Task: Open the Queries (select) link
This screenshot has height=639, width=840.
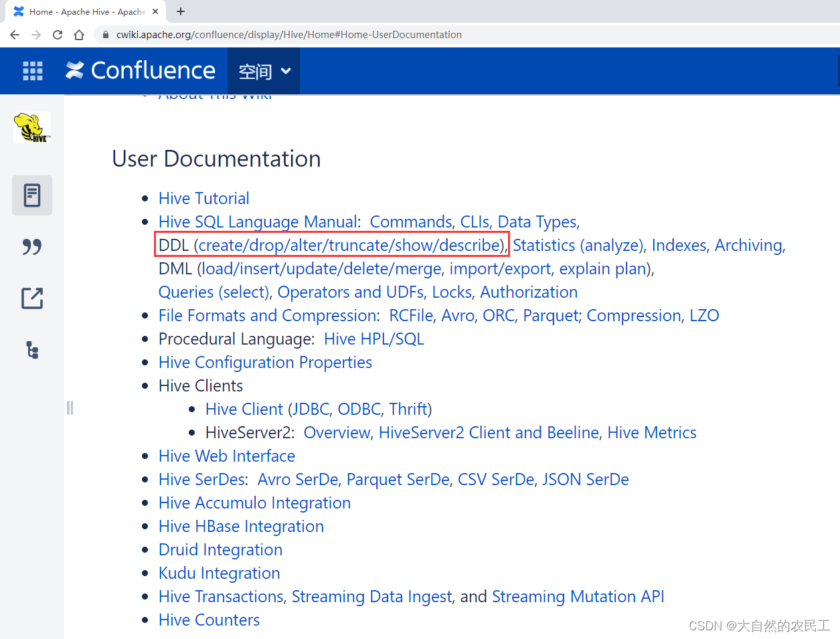Action: point(214,292)
